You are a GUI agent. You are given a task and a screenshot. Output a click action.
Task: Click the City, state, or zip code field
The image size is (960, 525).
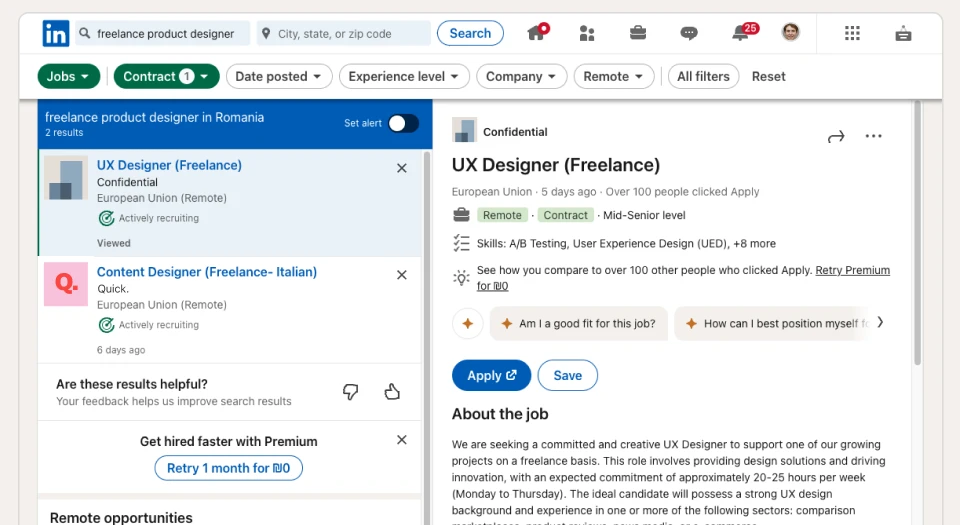[344, 33]
